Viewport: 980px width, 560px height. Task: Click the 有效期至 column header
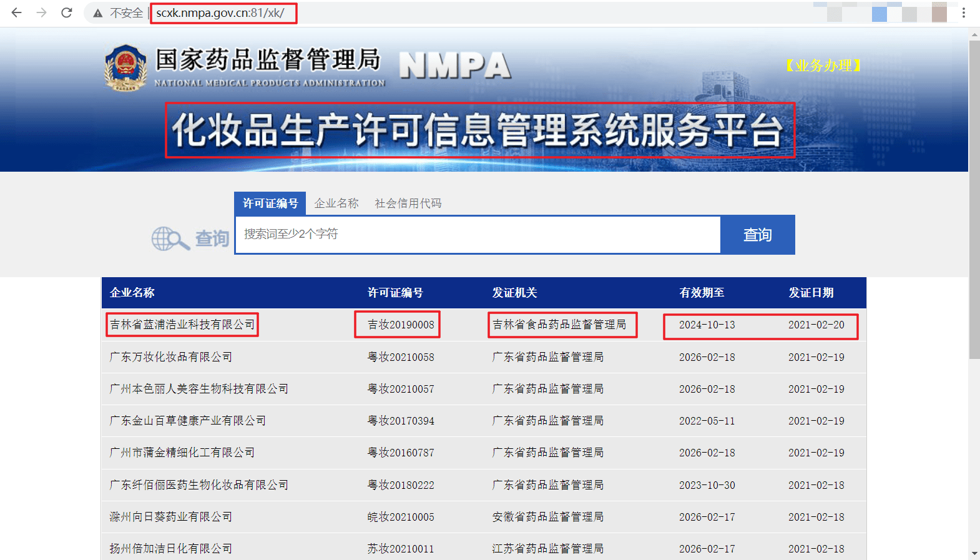[702, 293]
